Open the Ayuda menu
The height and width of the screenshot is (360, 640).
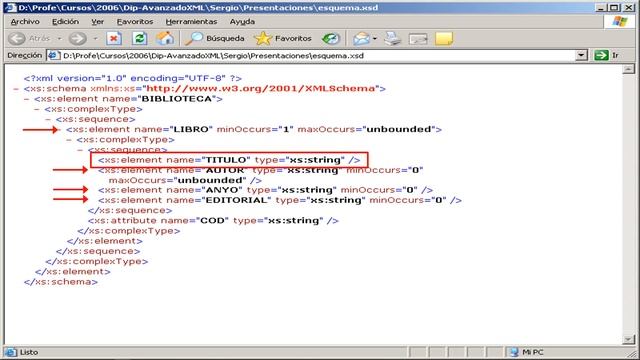(242, 22)
